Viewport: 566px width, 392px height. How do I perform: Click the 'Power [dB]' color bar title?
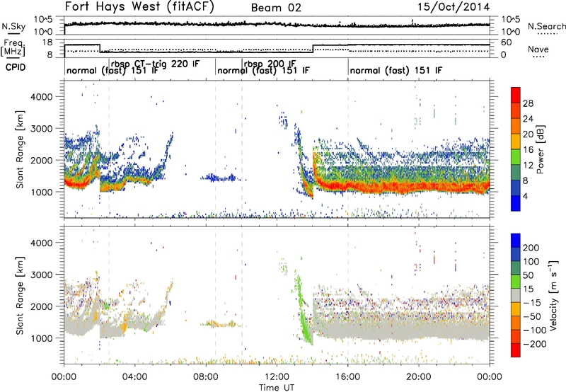coord(541,149)
